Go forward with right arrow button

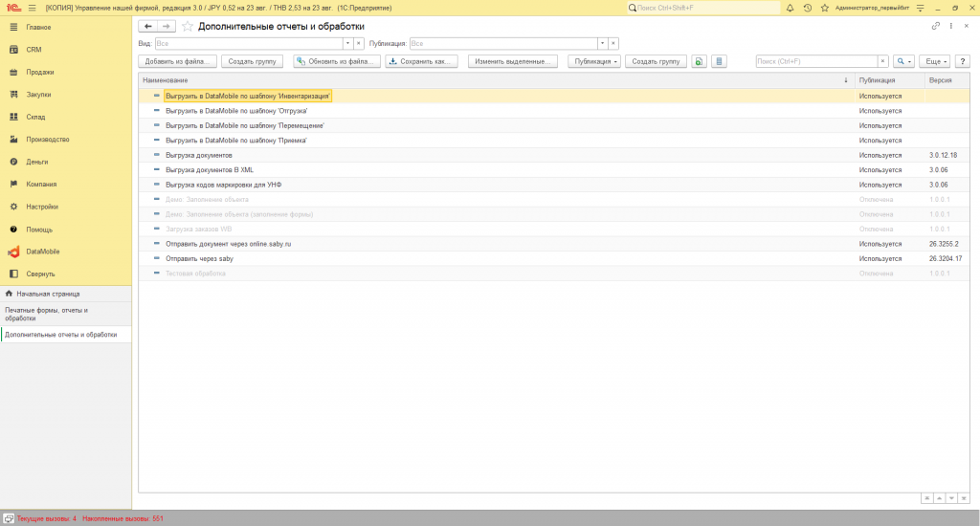click(167, 26)
